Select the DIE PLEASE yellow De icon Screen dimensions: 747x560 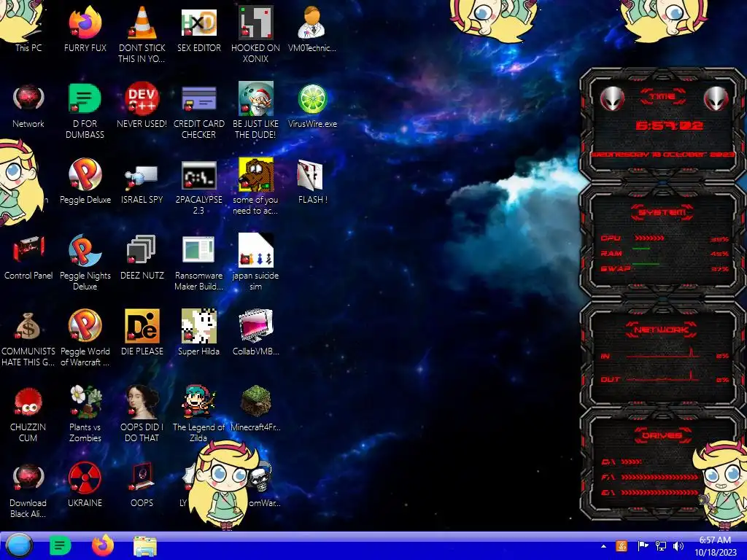point(142,332)
